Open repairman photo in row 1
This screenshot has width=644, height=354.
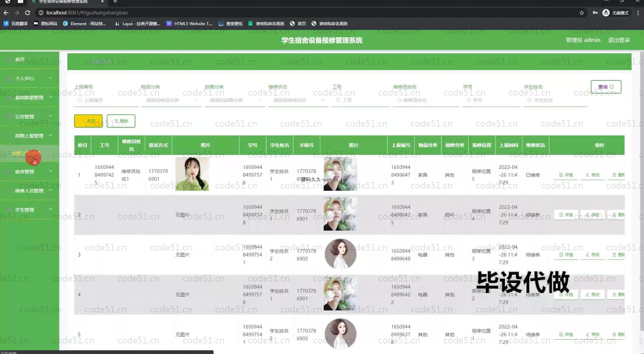pyautogui.click(x=192, y=174)
